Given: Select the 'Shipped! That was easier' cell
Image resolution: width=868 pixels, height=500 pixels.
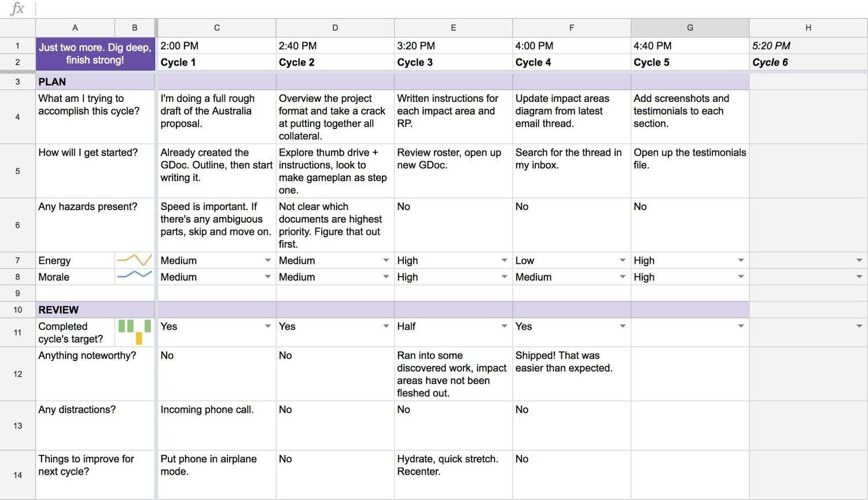Looking at the screenshot, I should pos(572,374).
